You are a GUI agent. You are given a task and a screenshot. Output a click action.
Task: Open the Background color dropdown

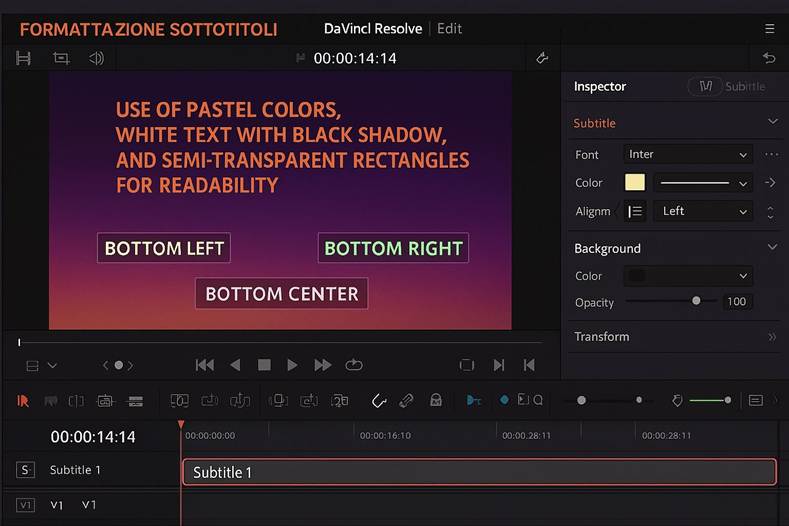click(688, 276)
